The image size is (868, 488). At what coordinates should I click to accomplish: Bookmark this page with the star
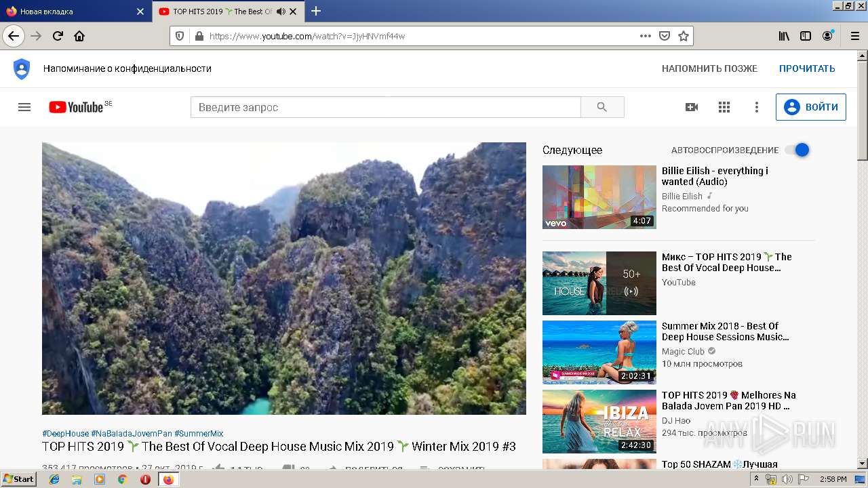pos(684,36)
